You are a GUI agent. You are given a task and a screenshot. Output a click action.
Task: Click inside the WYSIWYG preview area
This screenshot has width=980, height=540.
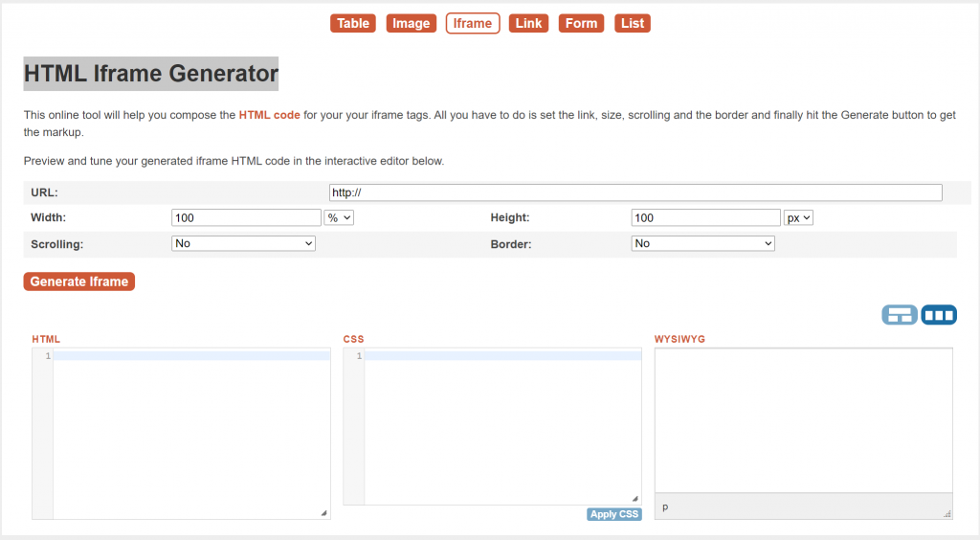803,419
